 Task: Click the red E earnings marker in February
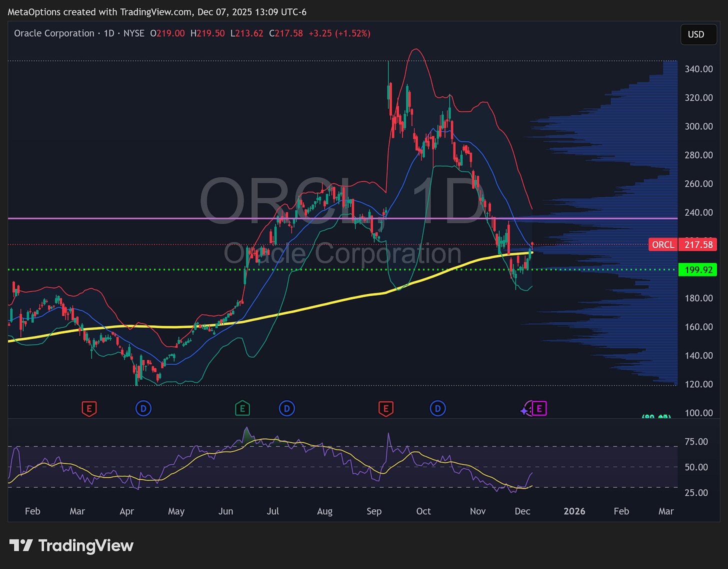click(89, 408)
